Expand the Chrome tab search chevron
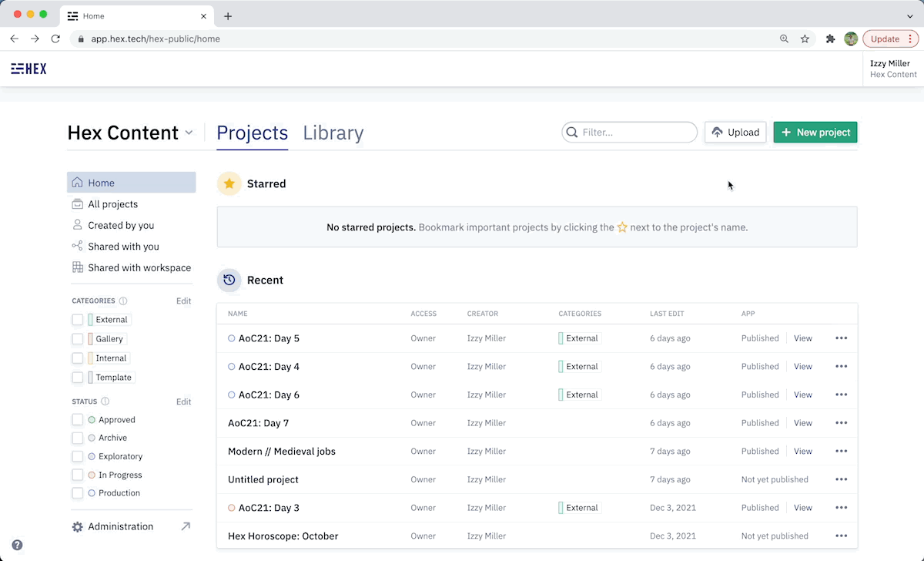 [x=909, y=16]
